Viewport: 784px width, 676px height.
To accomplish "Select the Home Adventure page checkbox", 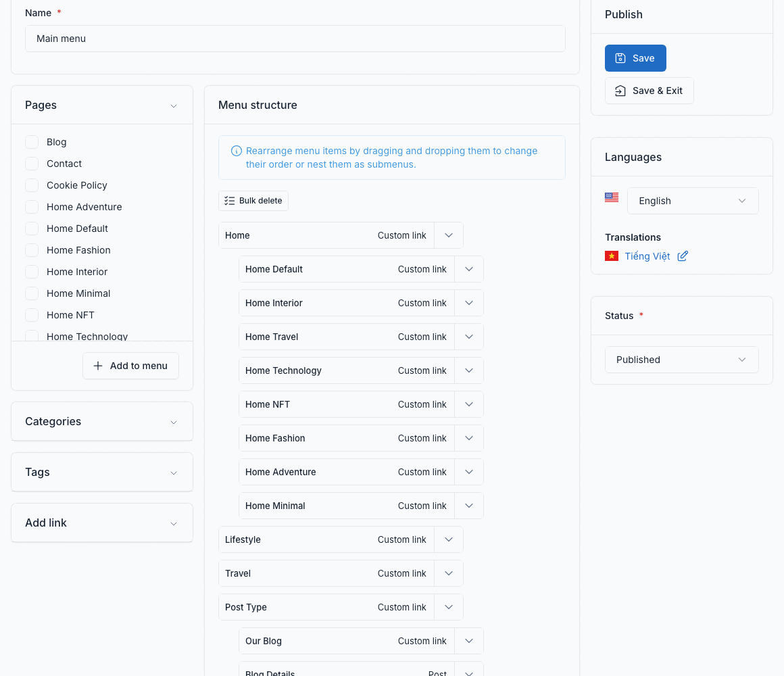I will coord(32,207).
